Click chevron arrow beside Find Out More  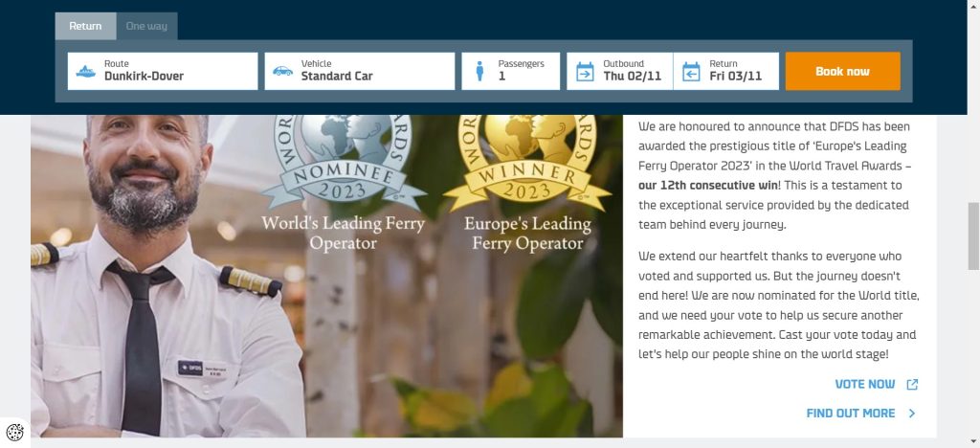(x=912, y=414)
